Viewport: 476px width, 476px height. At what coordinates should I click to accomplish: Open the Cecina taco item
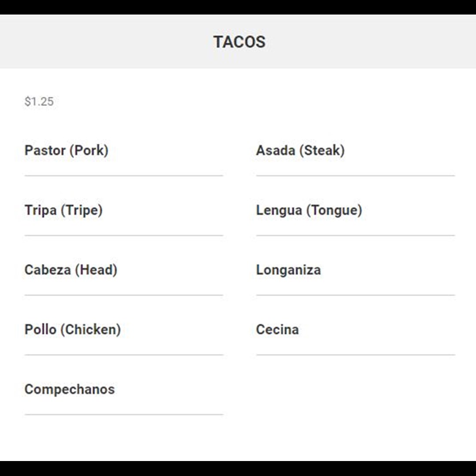pos(278,329)
